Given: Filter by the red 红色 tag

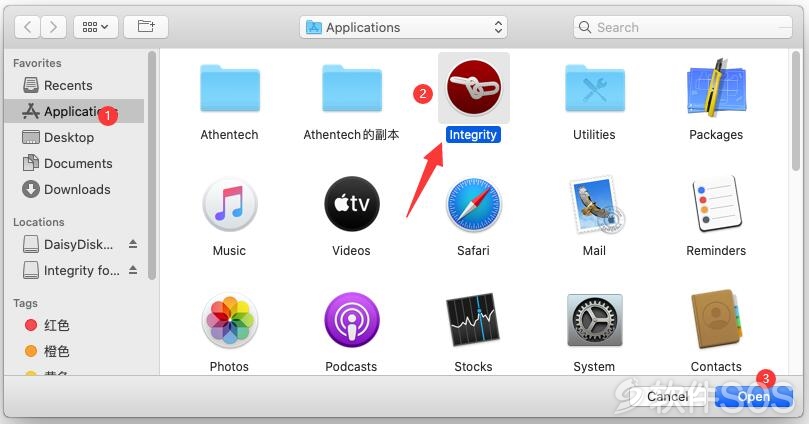Looking at the screenshot, I should [x=47, y=325].
